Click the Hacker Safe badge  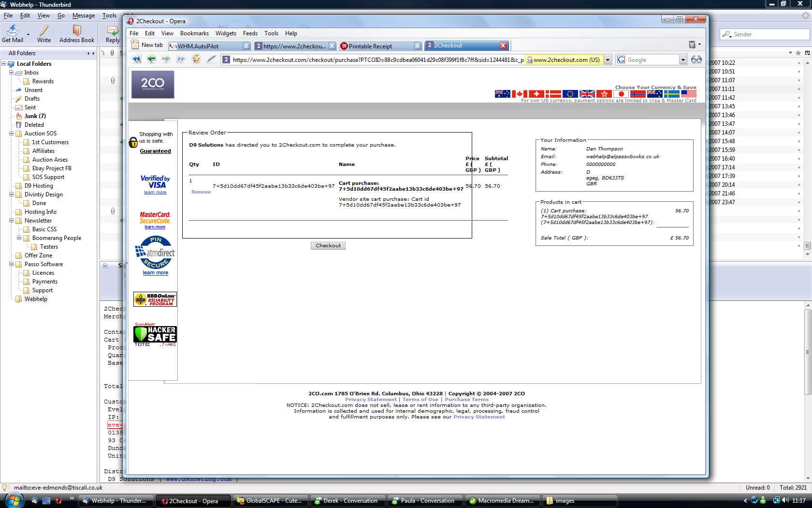(155, 335)
